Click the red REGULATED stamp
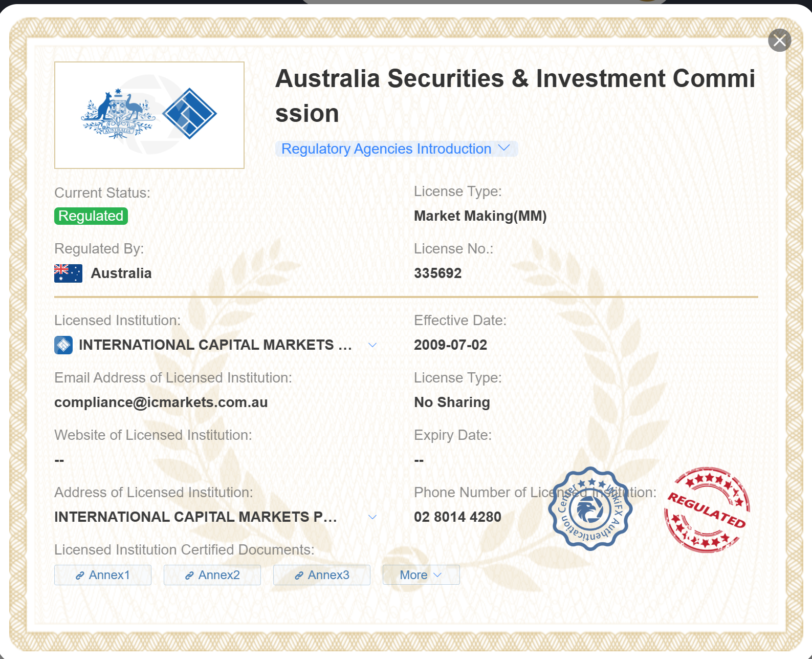 [x=707, y=510]
